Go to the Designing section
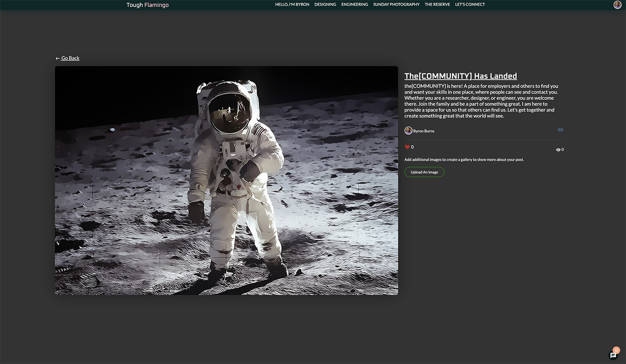The width and height of the screenshot is (626, 364). (x=325, y=4)
